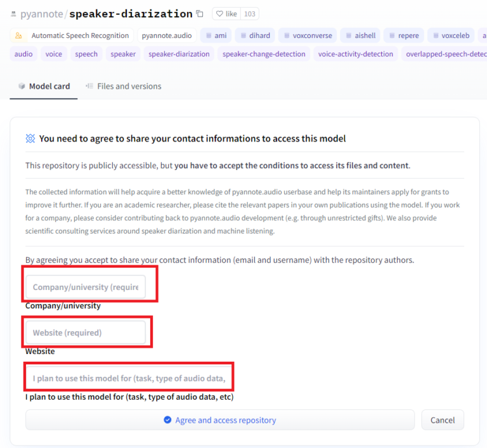Switch to the Model card tab
Image resolution: width=487 pixels, height=448 pixels.
[x=44, y=86]
